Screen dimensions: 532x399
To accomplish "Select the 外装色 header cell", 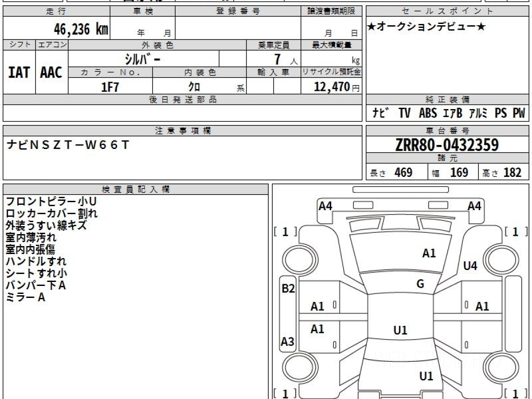I will coord(157,45).
